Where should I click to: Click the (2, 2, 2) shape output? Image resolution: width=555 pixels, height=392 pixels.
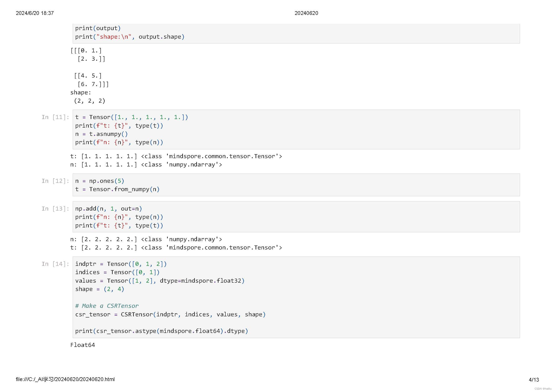(x=90, y=101)
